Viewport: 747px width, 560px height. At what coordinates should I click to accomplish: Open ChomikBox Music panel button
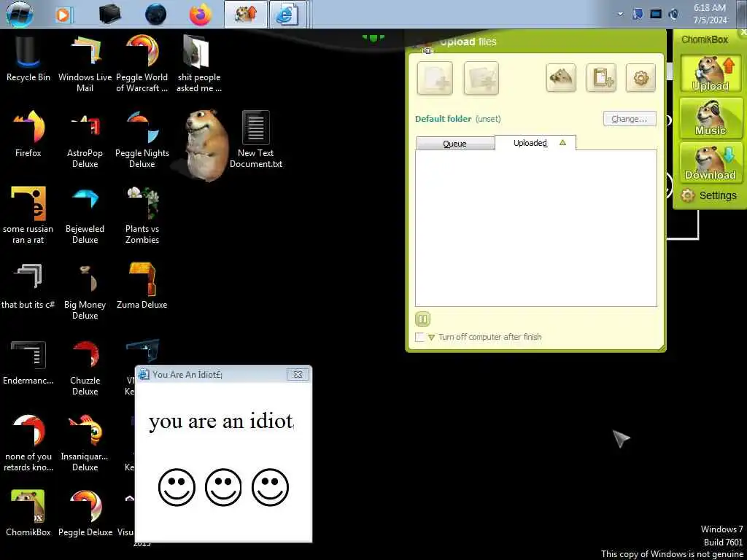711,117
